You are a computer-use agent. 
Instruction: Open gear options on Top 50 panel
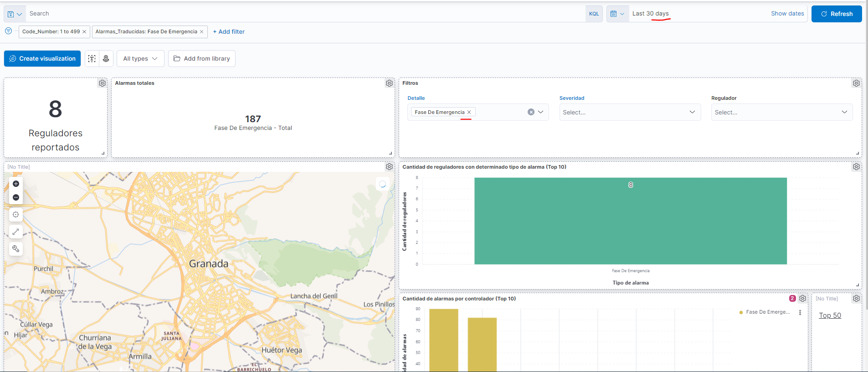pyautogui.click(x=856, y=299)
